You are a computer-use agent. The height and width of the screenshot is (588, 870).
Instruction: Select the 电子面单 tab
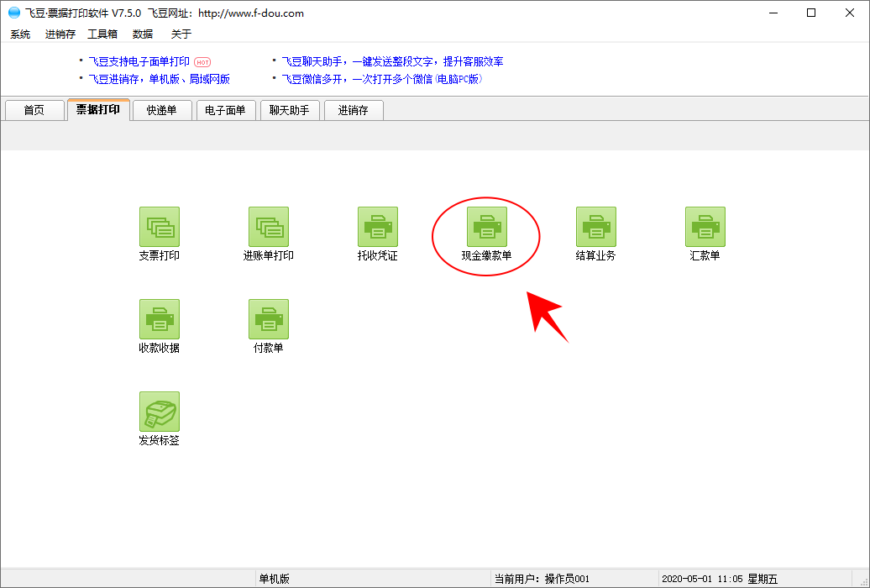pyautogui.click(x=225, y=110)
